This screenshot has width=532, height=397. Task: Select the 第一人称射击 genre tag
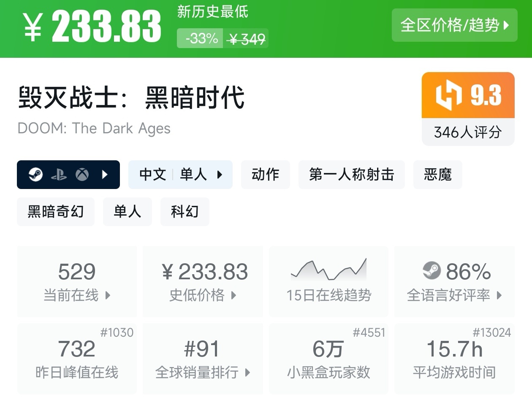(351, 175)
